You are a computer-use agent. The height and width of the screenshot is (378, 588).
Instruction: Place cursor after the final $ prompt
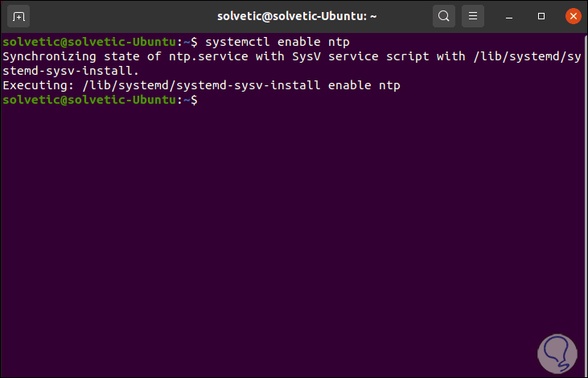point(203,100)
